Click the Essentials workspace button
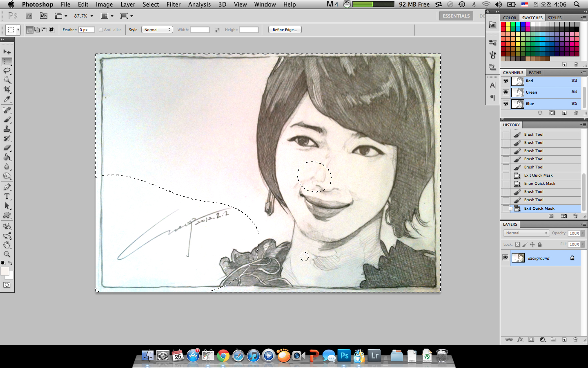588x368 pixels. coord(456,16)
